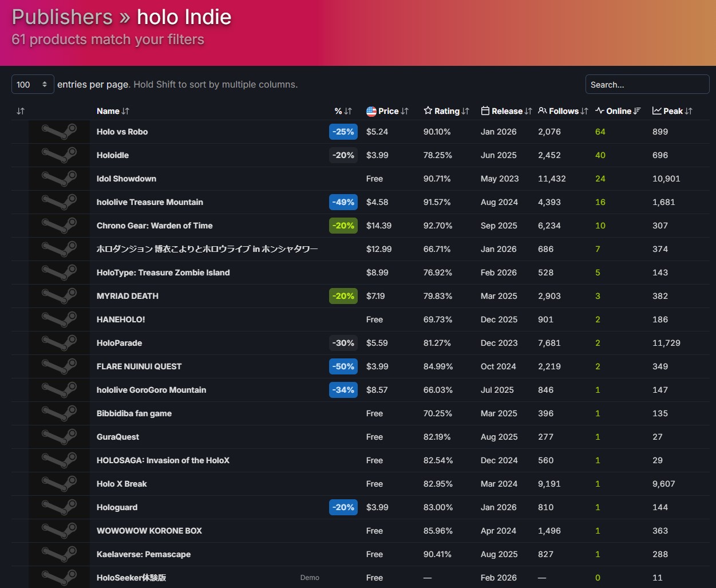The image size is (716, 588).
Task: Open HoloSeeker体験版 demo link
Action: tap(131, 578)
